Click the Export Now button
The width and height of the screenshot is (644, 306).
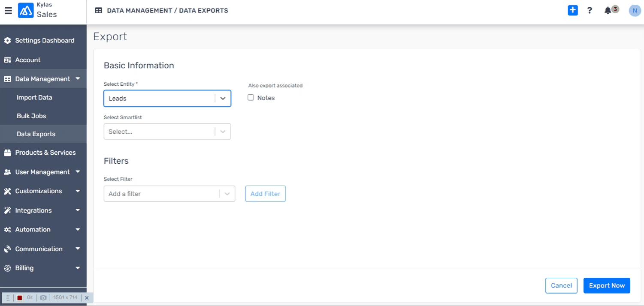click(606, 285)
